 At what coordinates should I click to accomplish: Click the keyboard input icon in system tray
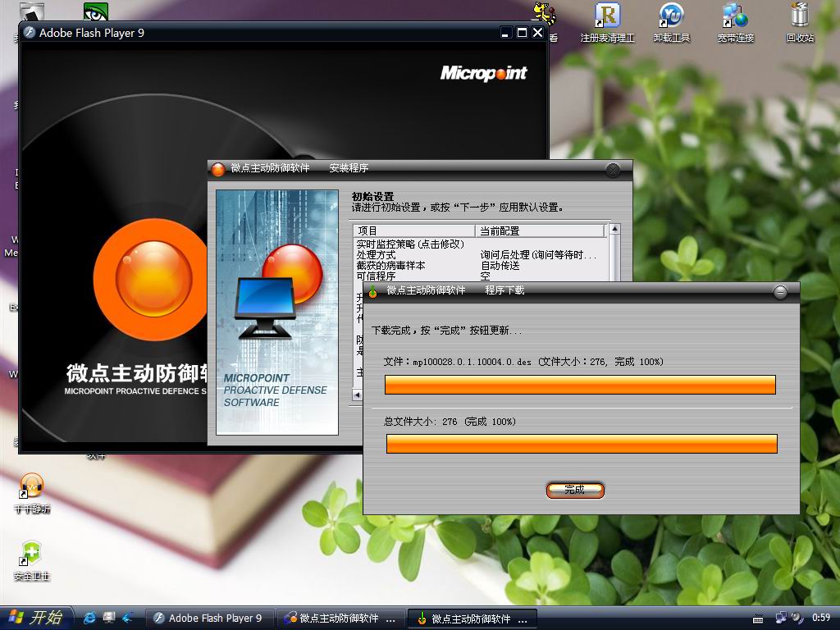pyautogui.click(x=758, y=619)
